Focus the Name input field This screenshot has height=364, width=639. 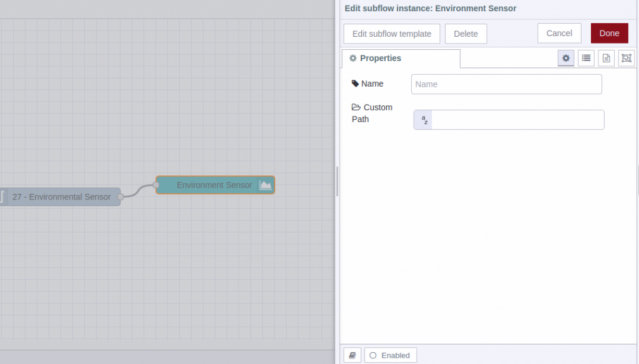pos(507,84)
